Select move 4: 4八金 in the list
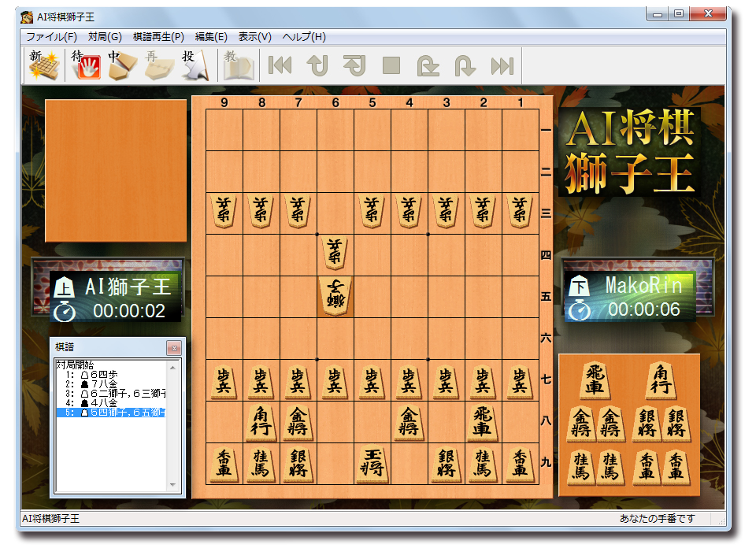The width and height of the screenshot is (756, 559). [x=111, y=403]
